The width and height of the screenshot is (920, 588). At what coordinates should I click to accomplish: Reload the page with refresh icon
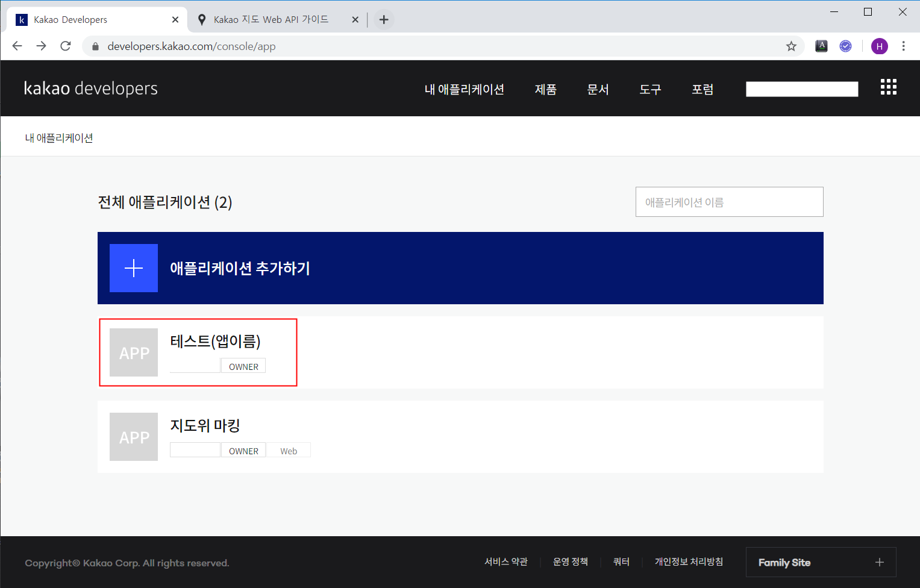[66, 46]
